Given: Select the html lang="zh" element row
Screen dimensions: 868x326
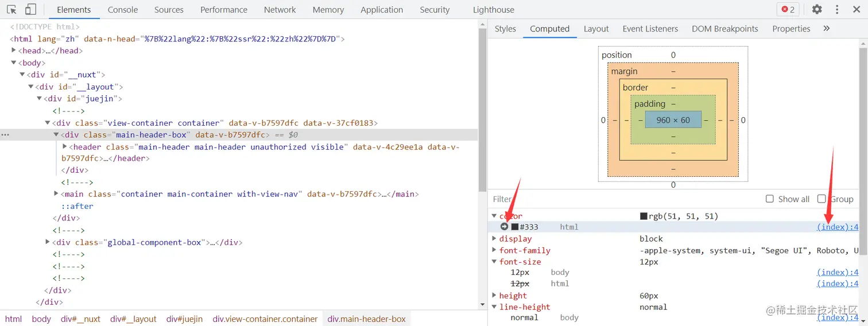Looking at the screenshot, I should click(x=177, y=38).
